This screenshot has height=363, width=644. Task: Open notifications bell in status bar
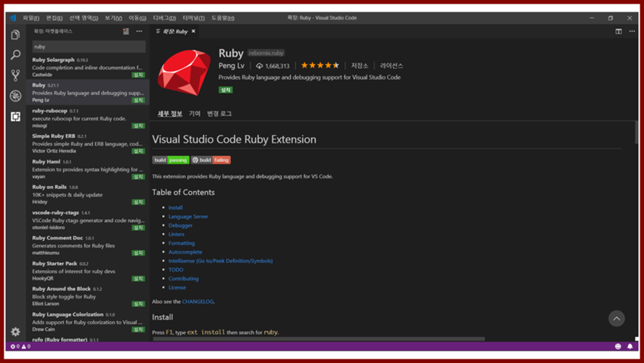coord(630,346)
